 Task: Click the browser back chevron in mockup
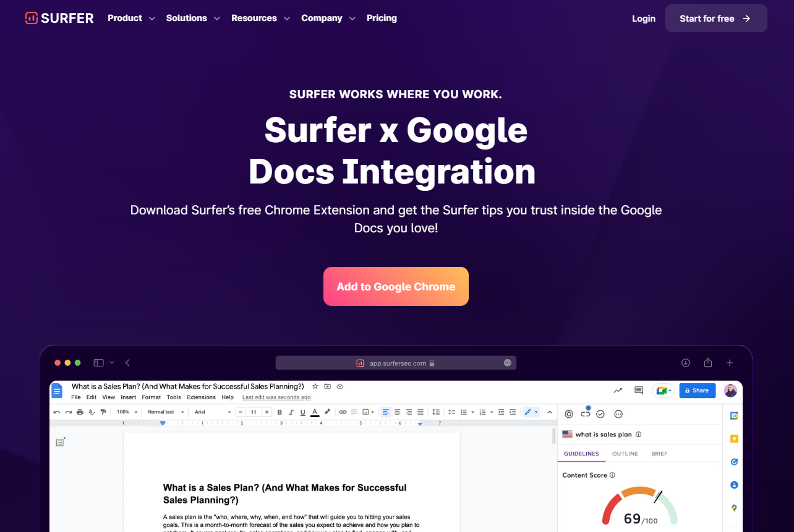(127, 363)
